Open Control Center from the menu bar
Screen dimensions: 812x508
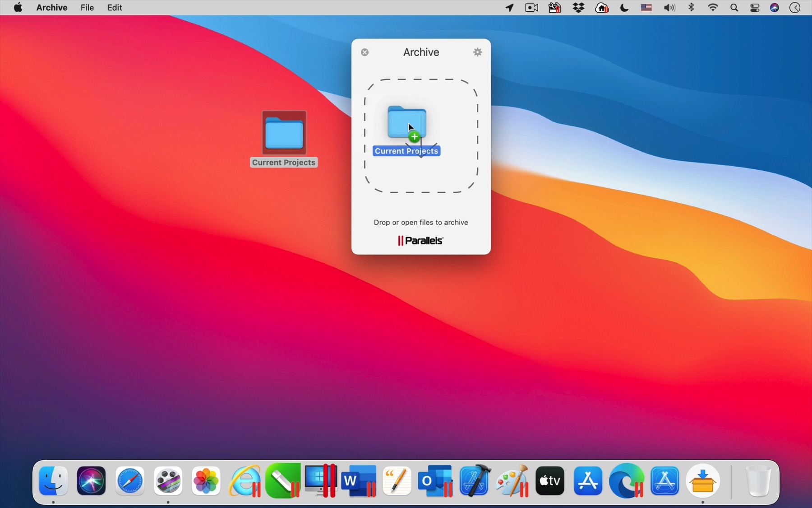tap(755, 7)
